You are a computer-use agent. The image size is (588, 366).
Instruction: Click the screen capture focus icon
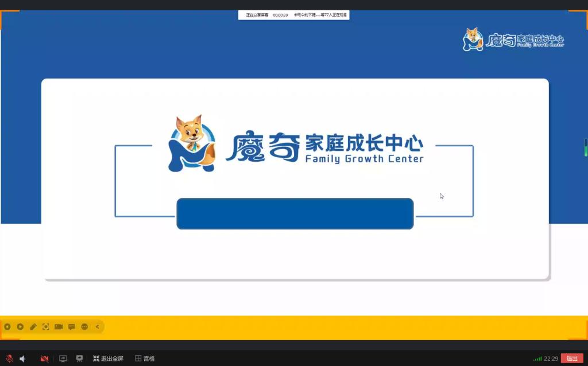pos(46,326)
